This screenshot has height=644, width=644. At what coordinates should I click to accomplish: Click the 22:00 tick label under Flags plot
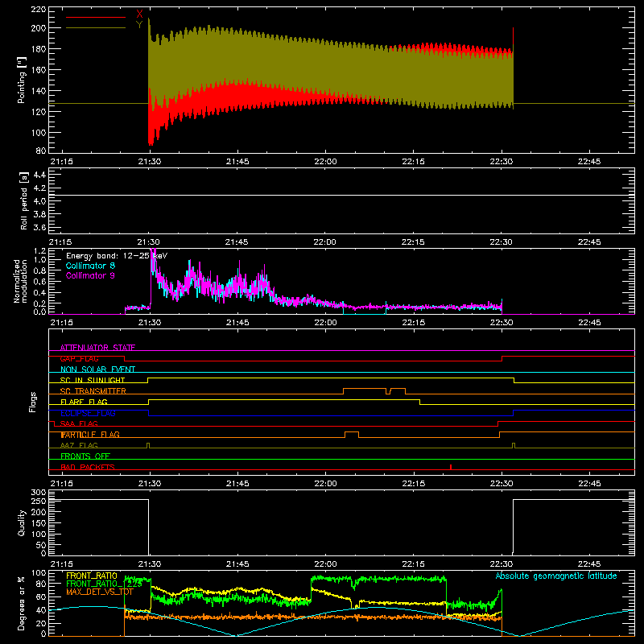(325, 484)
